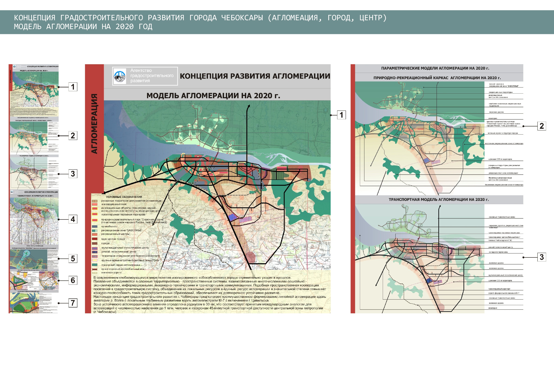Click number 6 label beside the thumbnail strip

[x=73, y=280]
